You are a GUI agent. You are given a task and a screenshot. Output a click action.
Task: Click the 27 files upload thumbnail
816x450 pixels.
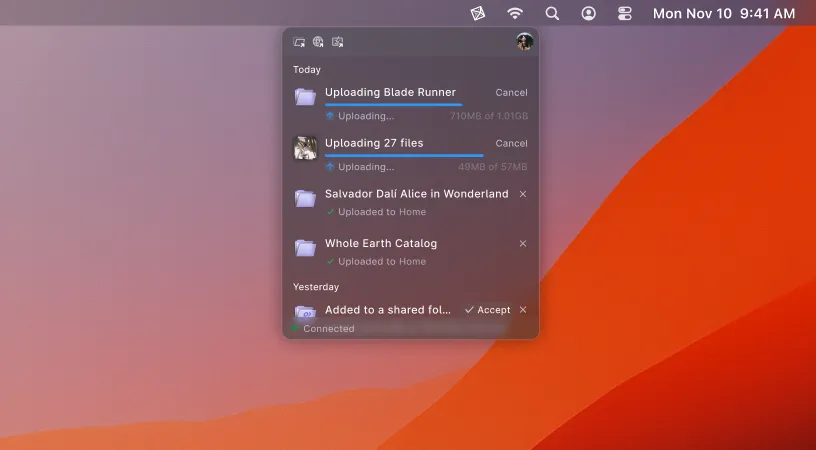click(305, 148)
